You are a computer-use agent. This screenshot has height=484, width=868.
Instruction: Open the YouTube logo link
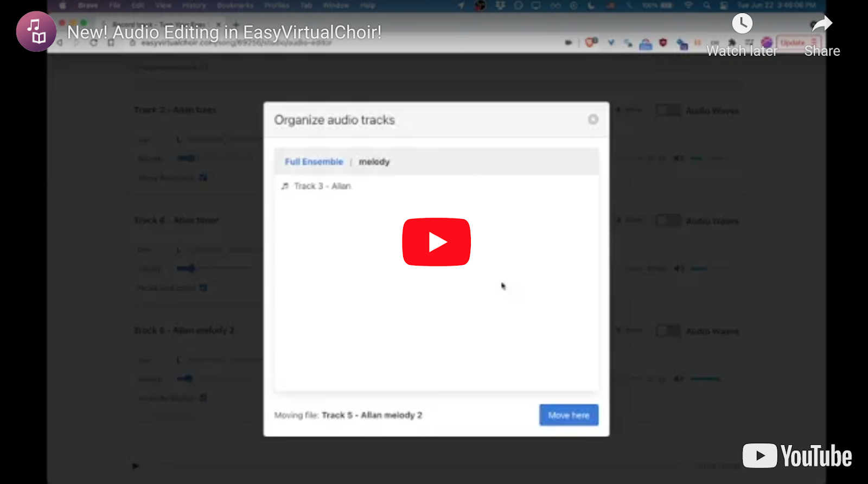click(797, 456)
